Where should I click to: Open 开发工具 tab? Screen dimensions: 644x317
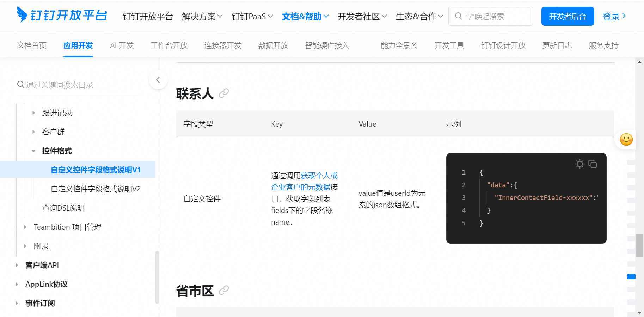click(449, 45)
